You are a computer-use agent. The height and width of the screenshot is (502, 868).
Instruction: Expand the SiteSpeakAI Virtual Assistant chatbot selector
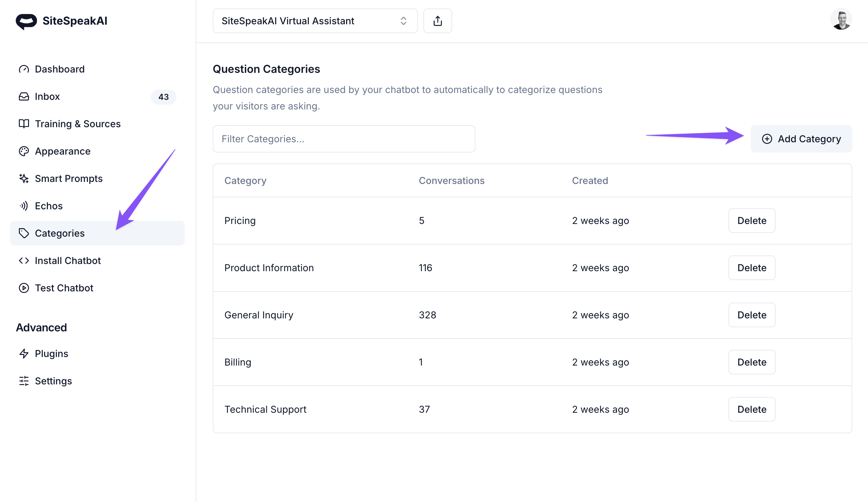[315, 21]
